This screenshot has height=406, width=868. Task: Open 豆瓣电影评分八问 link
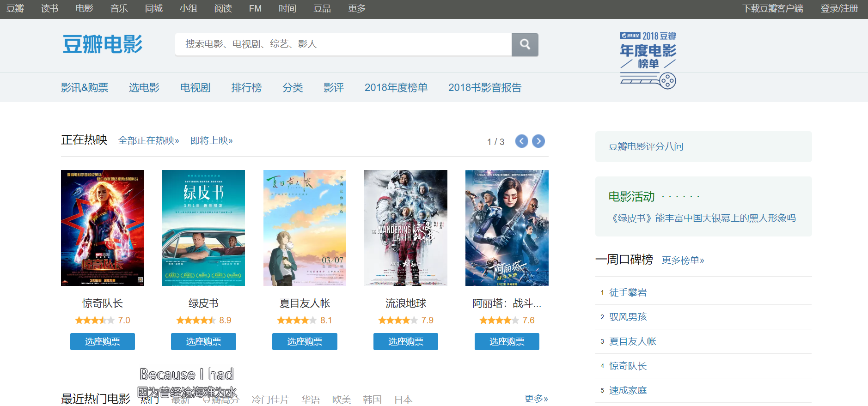tap(646, 146)
